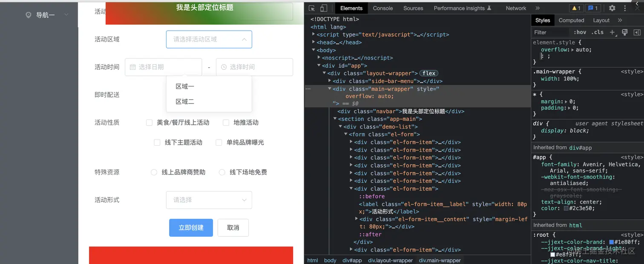Toggle the :hov element state button
This screenshot has width=644, height=264.
tap(580, 32)
